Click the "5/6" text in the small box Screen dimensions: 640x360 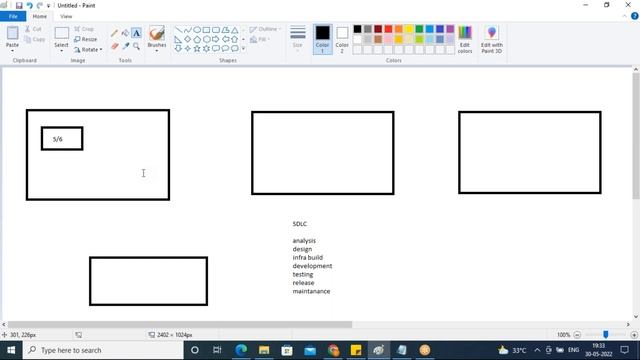pos(58,139)
